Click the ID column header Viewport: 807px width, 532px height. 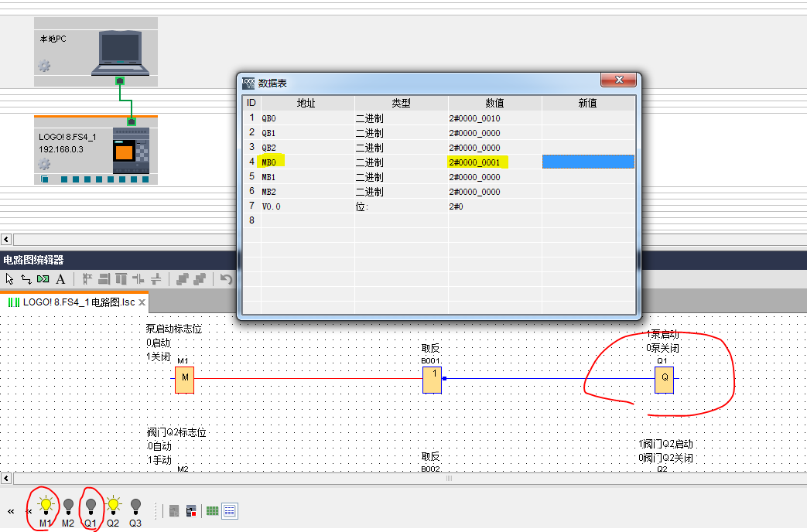[x=251, y=103]
